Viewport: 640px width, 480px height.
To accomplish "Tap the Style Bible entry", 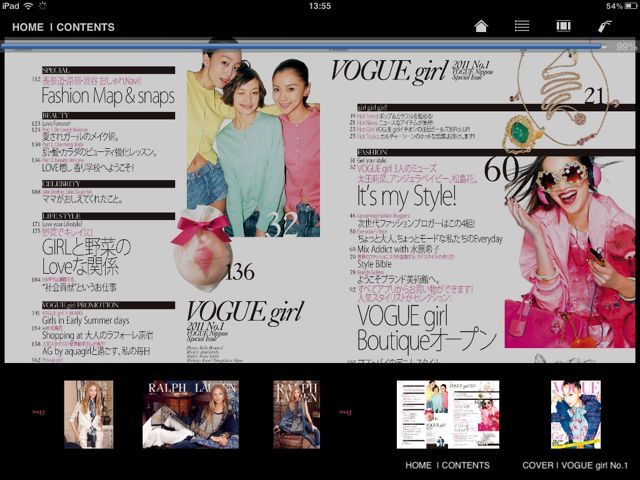I will pos(374,264).
